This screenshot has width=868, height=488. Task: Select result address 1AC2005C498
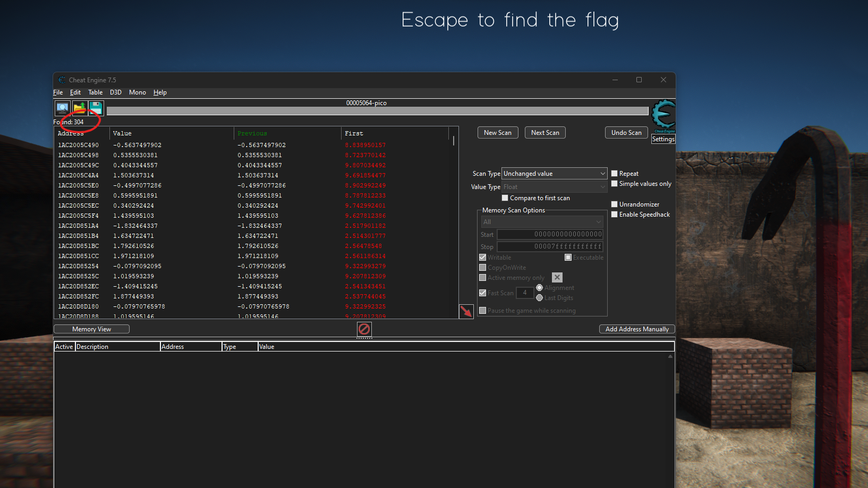78,155
